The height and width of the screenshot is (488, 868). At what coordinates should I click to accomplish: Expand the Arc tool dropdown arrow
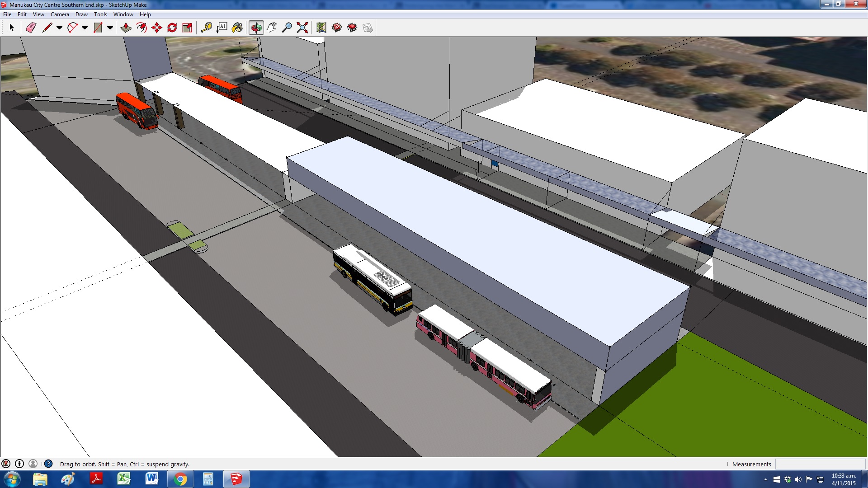(x=85, y=28)
